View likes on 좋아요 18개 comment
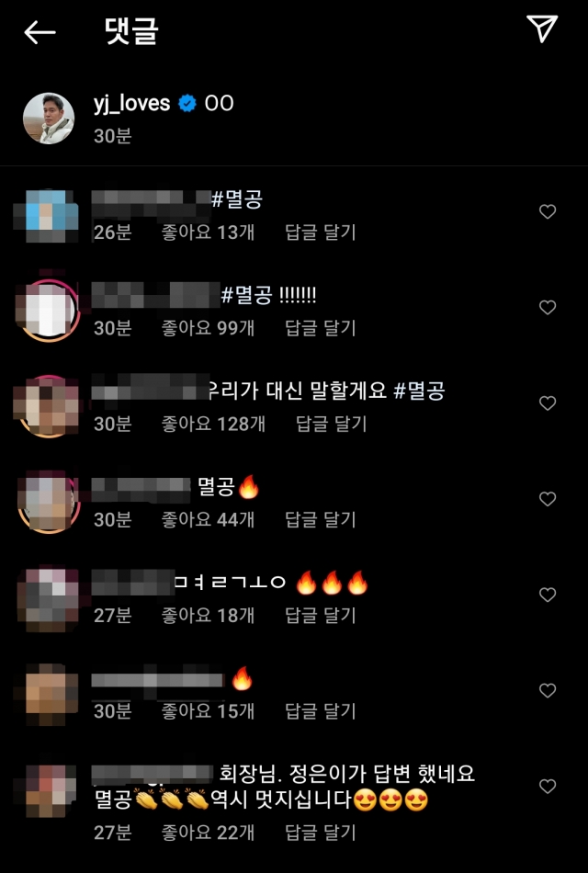 point(208,615)
